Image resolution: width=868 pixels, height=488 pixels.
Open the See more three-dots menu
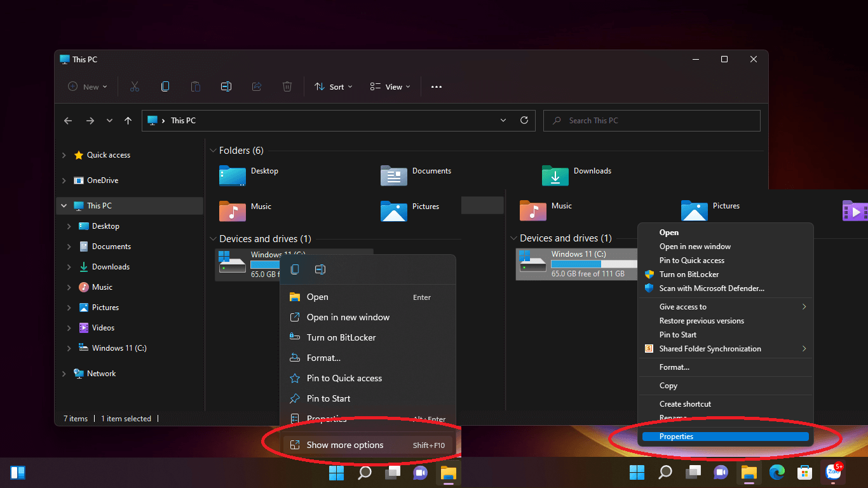point(437,87)
